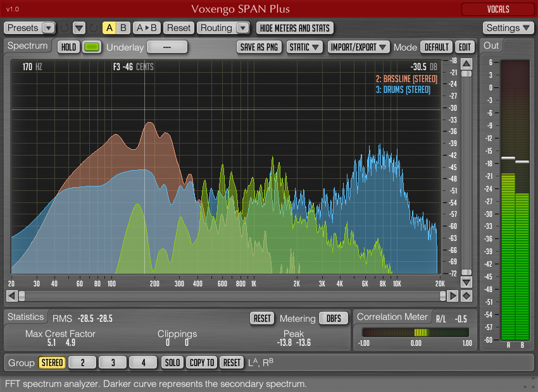538x392 pixels.
Task: Open the Presets menu
Action: pyautogui.click(x=30, y=28)
